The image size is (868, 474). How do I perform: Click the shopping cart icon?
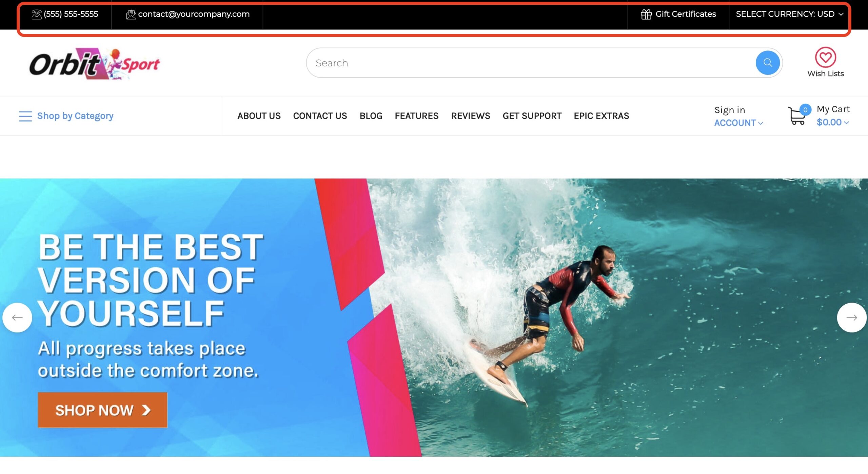[x=796, y=116]
